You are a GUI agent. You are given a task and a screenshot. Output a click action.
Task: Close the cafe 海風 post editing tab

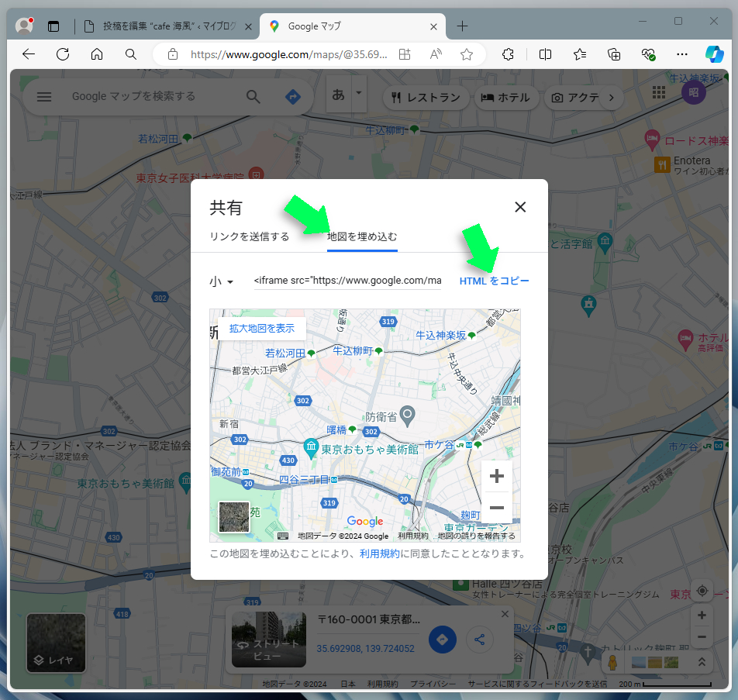[x=248, y=27]
